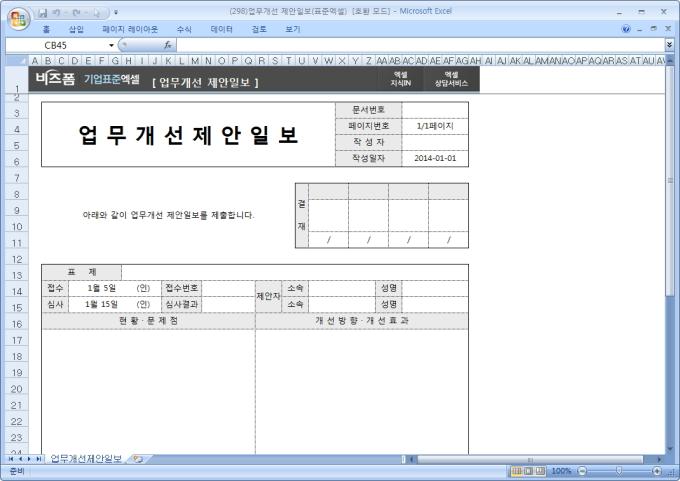Click the 표 제 label cell

(82, 272)
